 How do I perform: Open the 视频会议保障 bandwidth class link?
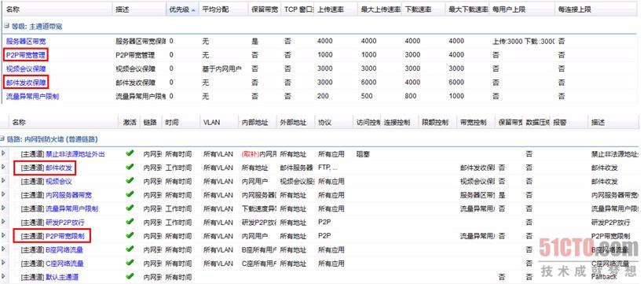tap(26, 68)
